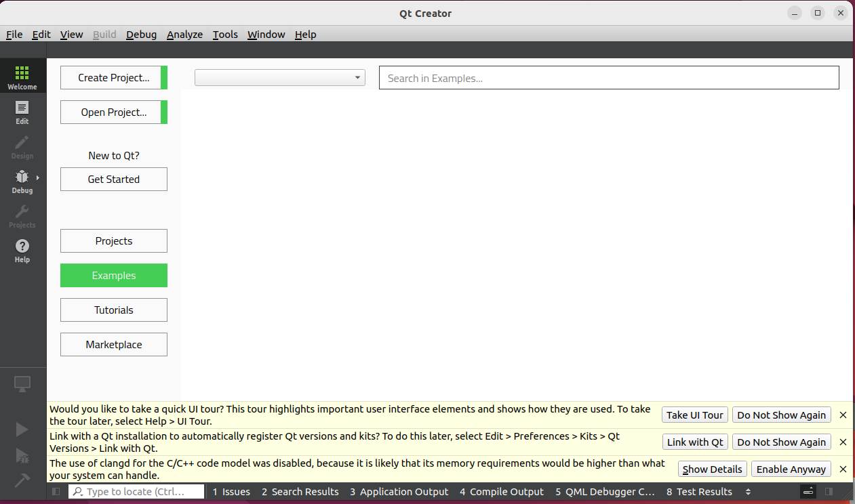Toggle the left sidebar visibility icon
This screenshot has height=504, width=855.
[56, 492]
